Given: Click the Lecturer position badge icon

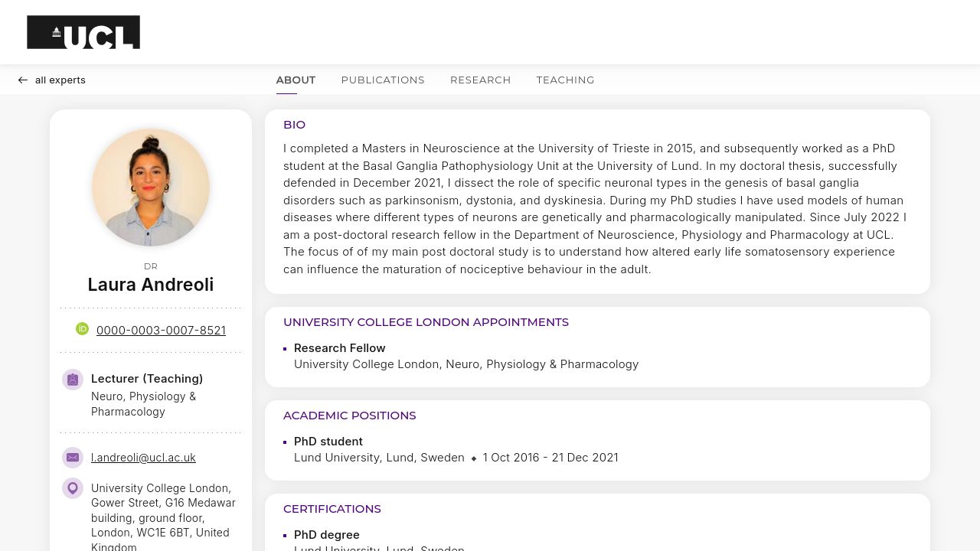Looking at the screenshot, I should [x=73, y=380].
